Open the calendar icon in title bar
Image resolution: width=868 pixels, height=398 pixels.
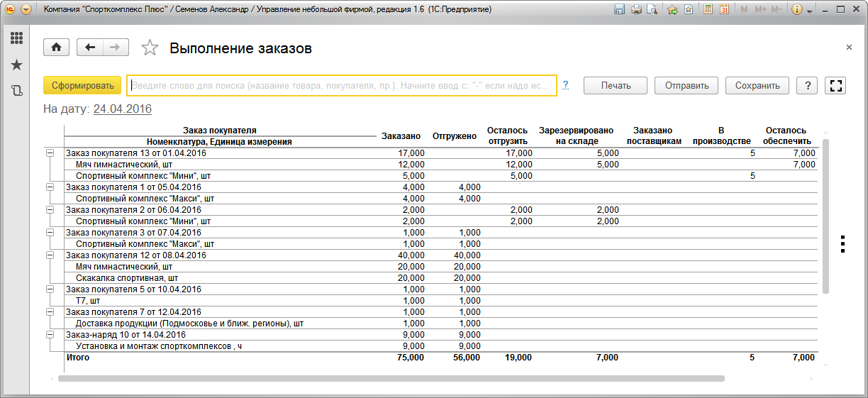click(x=724, y=10)
